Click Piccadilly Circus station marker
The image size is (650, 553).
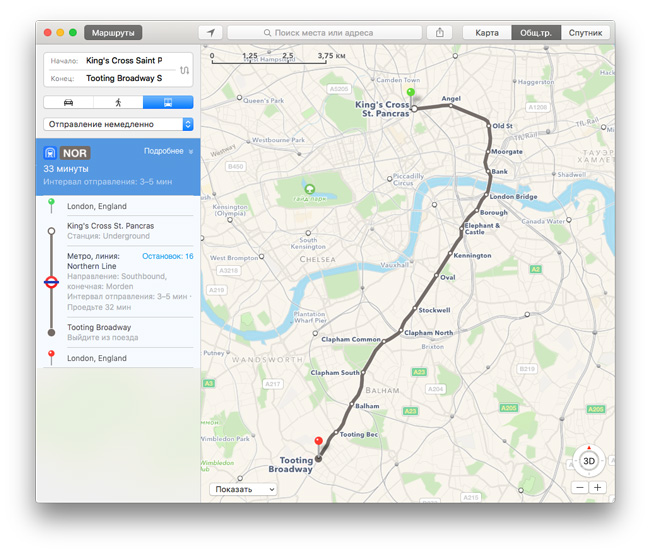click(x=389, y=179)
